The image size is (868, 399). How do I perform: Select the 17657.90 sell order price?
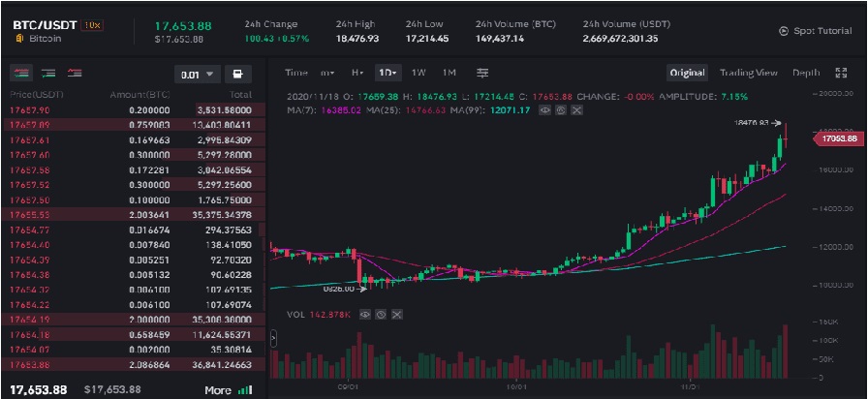[x=30, y=110]
